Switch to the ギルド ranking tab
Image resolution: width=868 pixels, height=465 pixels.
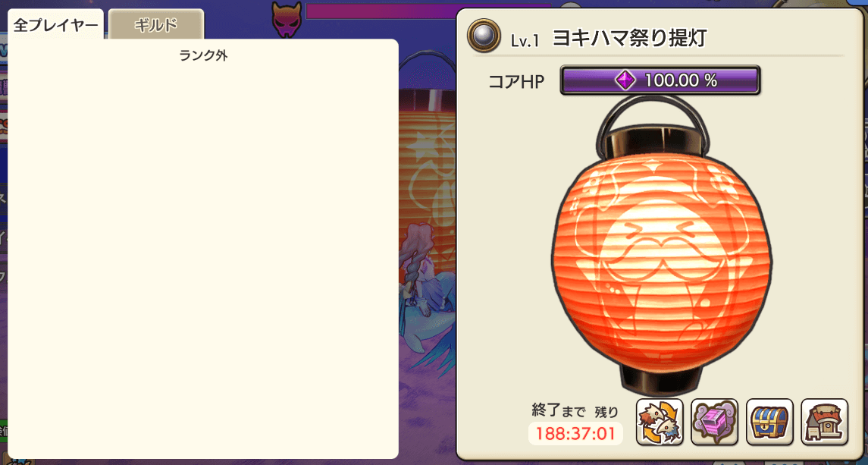(156, 24)
